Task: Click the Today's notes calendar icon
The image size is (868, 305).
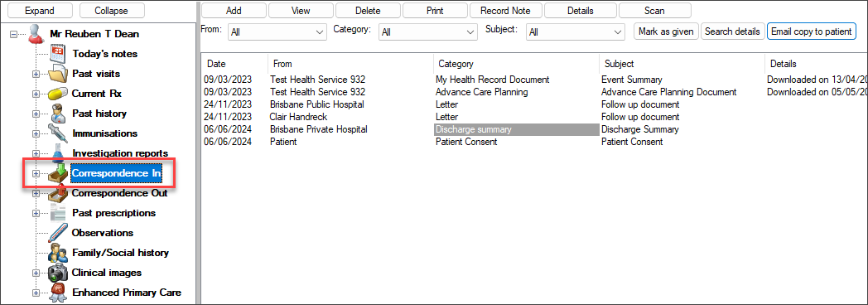Action: pyautogui.click(x=58, y=54)
